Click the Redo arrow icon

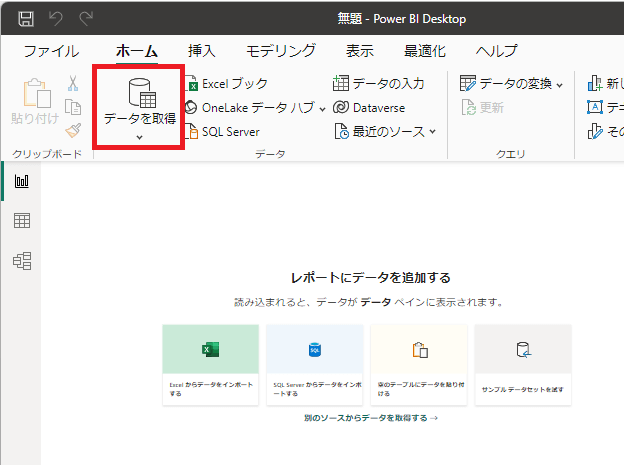(x=86, y=18)
